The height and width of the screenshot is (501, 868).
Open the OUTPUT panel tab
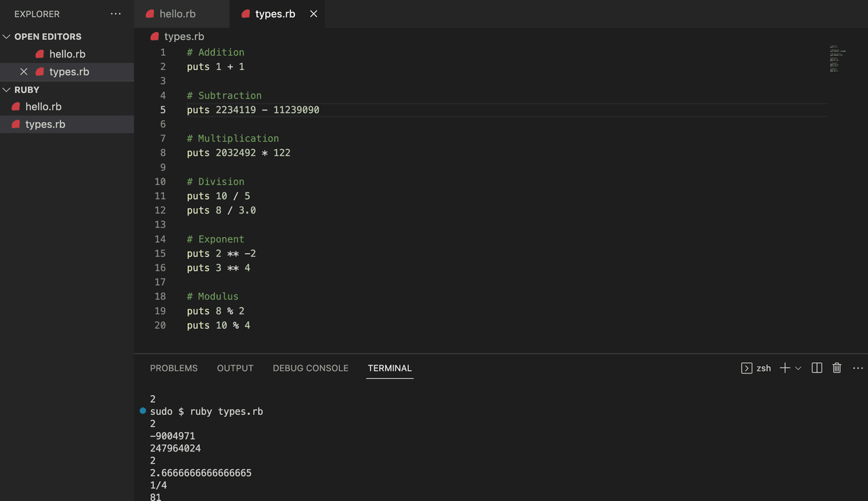(x=235, y=368)
